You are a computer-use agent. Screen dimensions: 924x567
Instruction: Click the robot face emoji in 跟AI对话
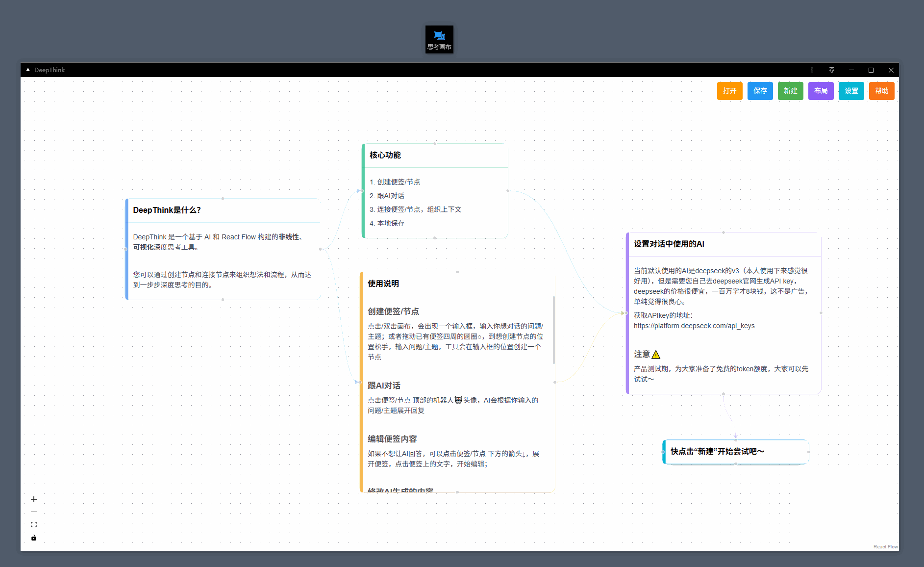(x=458, y=400)
